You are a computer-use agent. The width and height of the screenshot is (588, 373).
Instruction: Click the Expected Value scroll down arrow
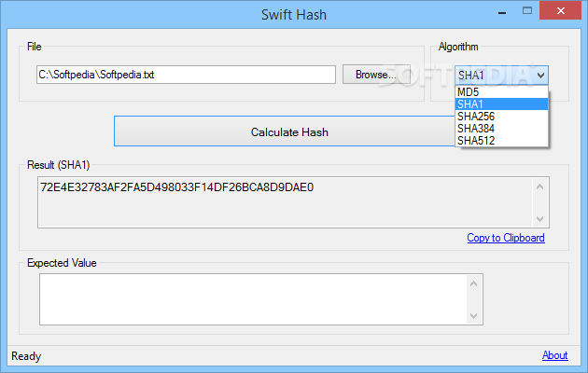[x=474, y=316]
